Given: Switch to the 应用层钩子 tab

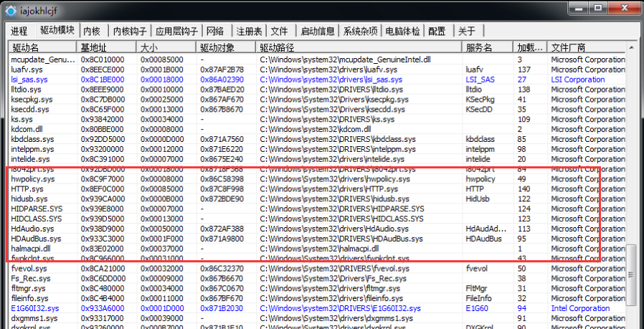Looking at the screenshot, I should coord(177,31).
